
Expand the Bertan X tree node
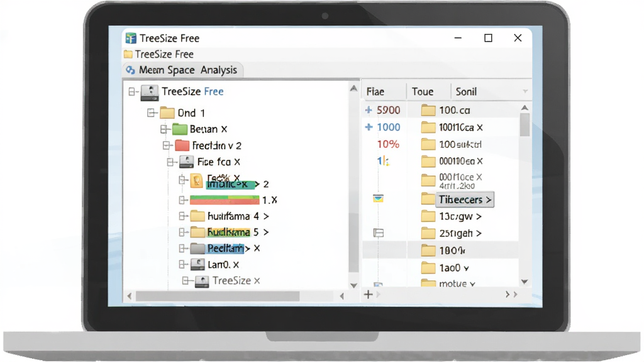pyautogui.click(x=164, y=129)
